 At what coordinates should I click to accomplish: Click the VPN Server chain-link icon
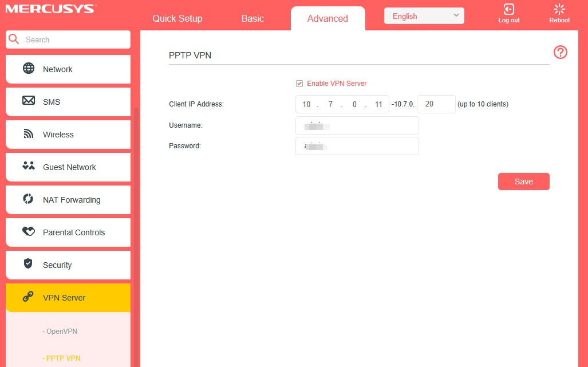[29, 297]
